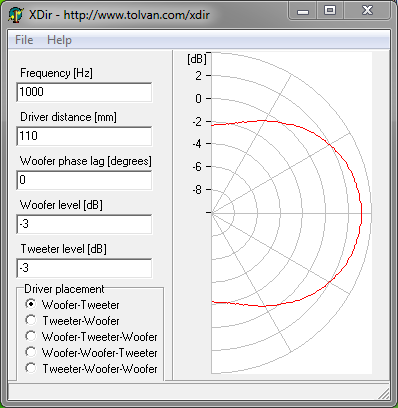The image size is (398, 408).
Task: Click the '[dB]' axis label on plot
Action: point(197,59)
